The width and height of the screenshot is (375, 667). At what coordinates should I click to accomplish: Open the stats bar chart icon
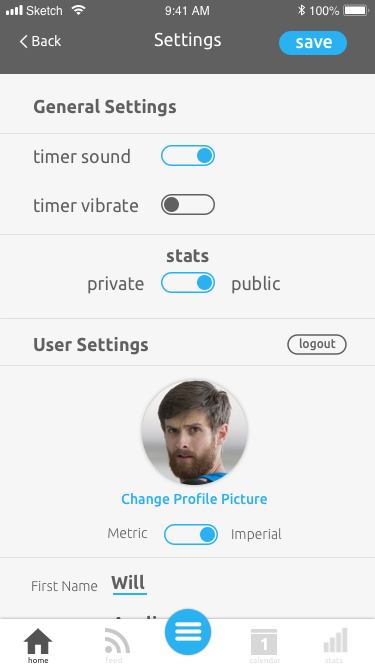tap(335, 640)
